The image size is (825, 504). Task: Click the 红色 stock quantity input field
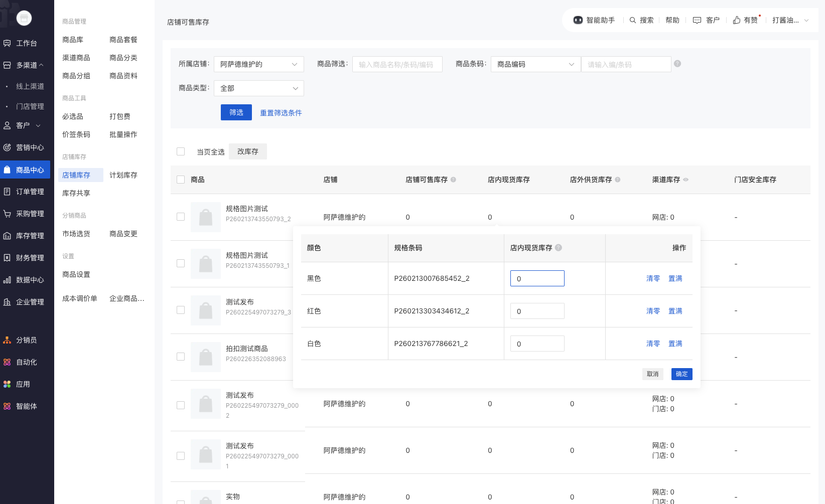[x=537, y=311]
